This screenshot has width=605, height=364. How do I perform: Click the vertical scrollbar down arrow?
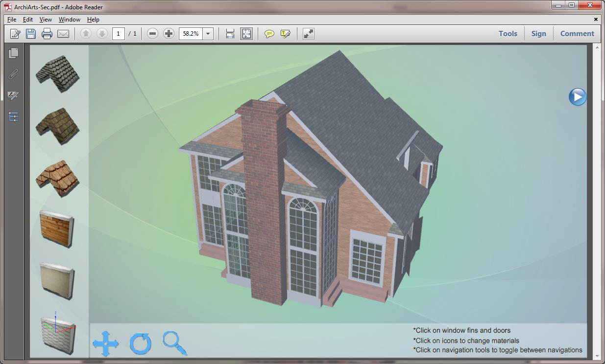point(597,356)
